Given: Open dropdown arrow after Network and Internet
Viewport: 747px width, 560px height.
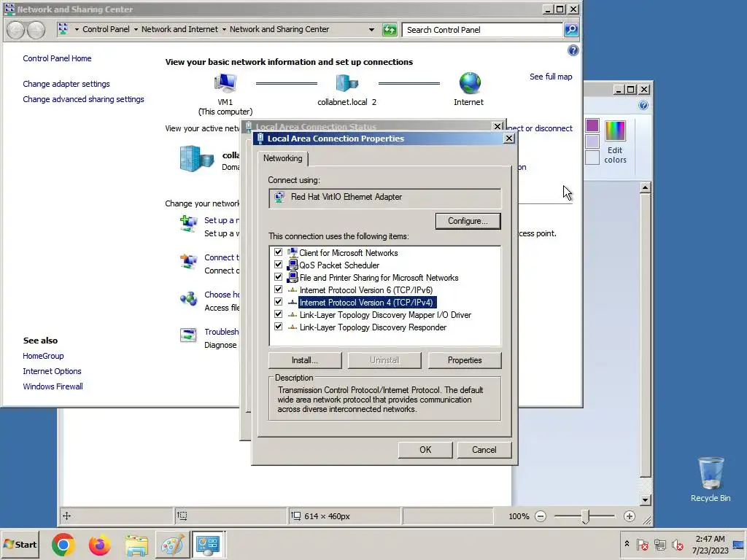Looking at the screenshot, I should click(224, 29).
